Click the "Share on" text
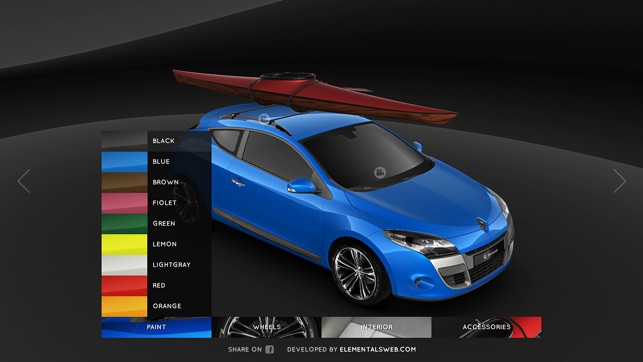Viewport: 643px width, 362px height. (x=245, y=350)
